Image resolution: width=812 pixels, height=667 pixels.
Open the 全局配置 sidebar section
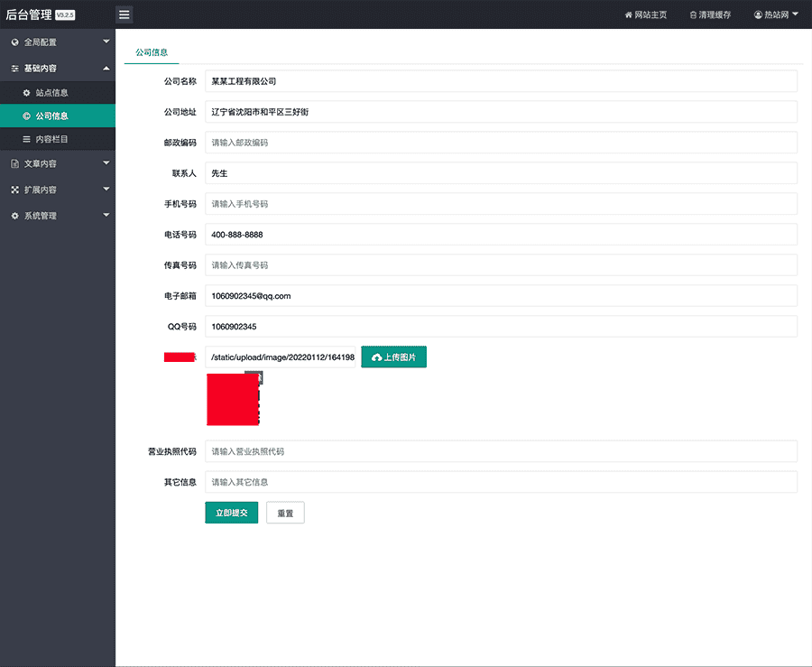[58, 42]
